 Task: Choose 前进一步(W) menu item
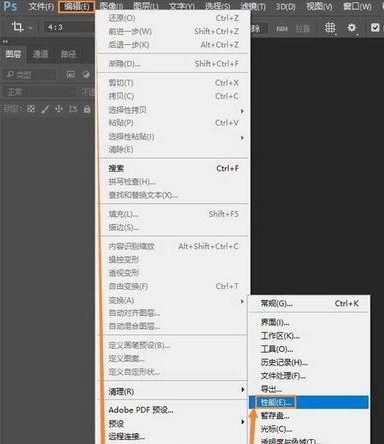[x=173, y=31]
